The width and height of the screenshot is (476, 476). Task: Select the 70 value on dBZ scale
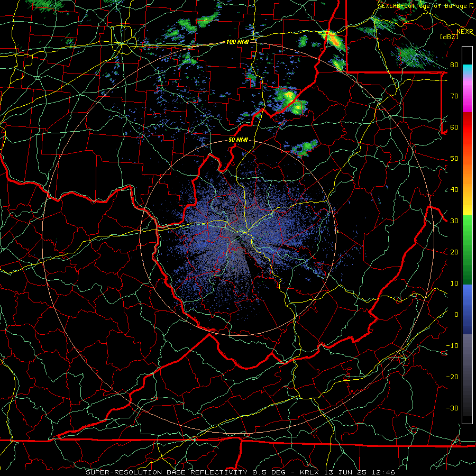pos(454,96)
